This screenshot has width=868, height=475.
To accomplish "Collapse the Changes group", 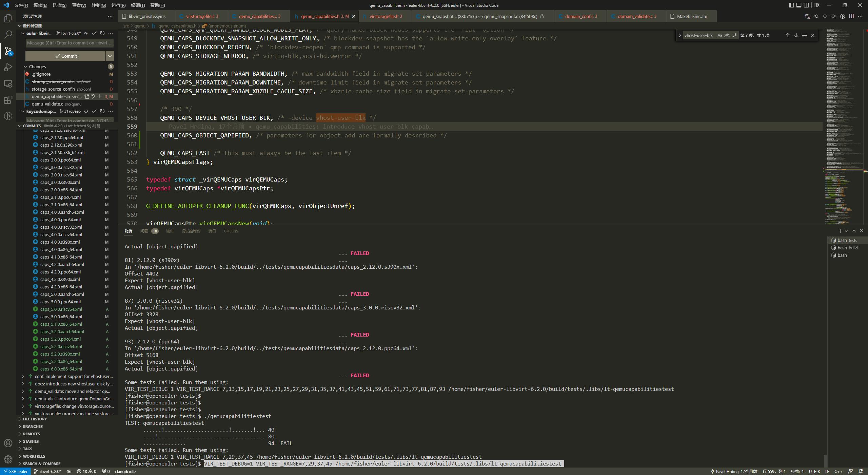I will click(25, 66).
